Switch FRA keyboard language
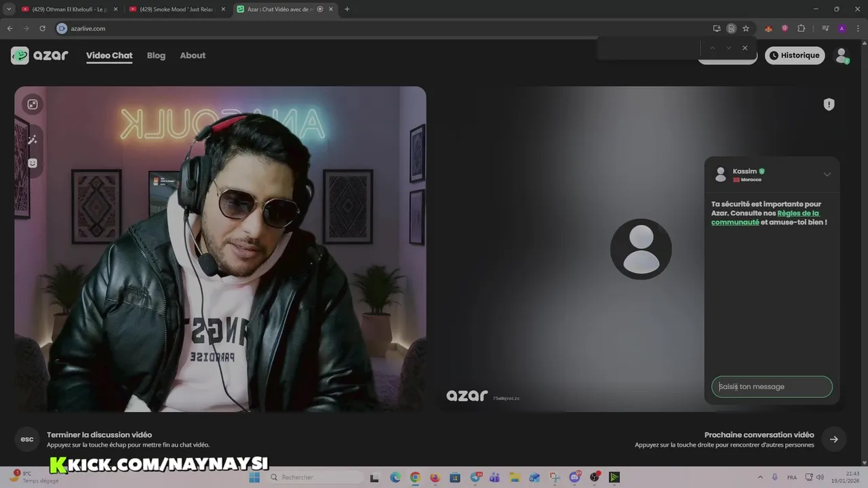Screen dimensions: 868x488 pos(792,477)
